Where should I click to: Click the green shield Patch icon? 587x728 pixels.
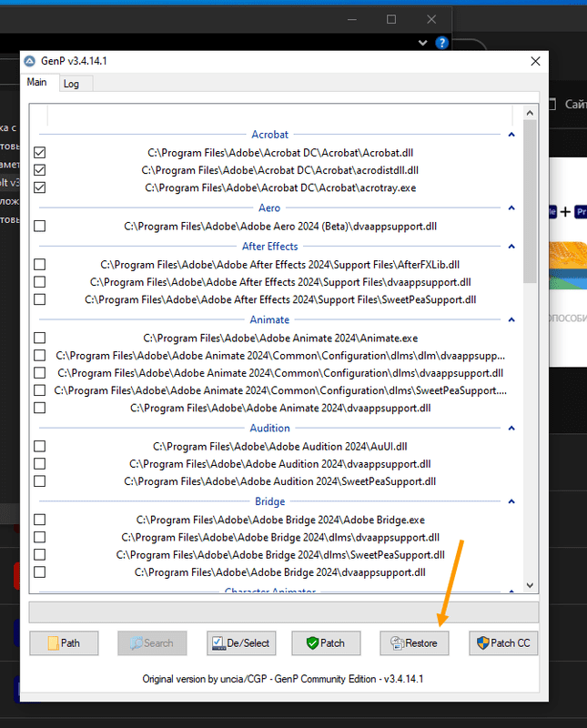coord(312,643)
